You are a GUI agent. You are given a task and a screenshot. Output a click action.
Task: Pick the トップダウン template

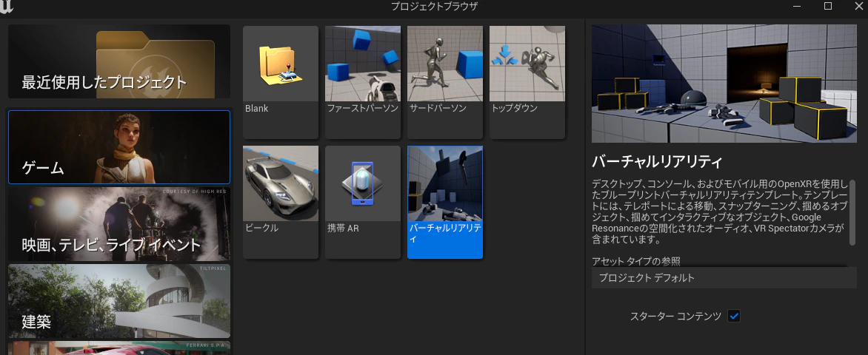(527, 82)
